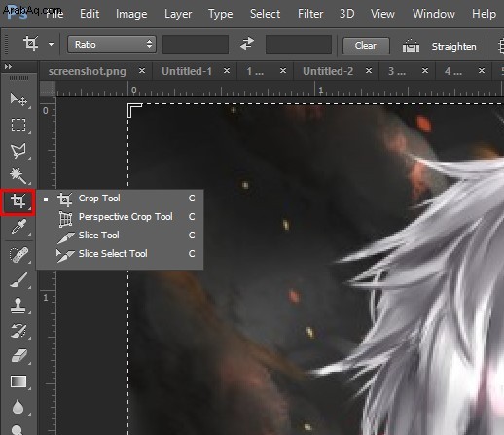Open the Window menu
Screen dimensions: 504x435
434,14
